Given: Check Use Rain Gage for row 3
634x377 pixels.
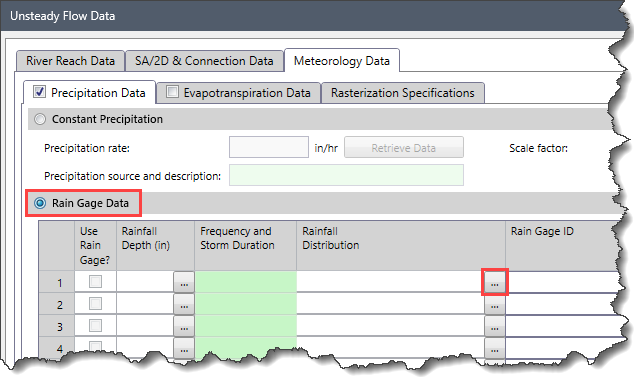Looking at the screenshot, I should pyautogui.click(x=95, y=325).
